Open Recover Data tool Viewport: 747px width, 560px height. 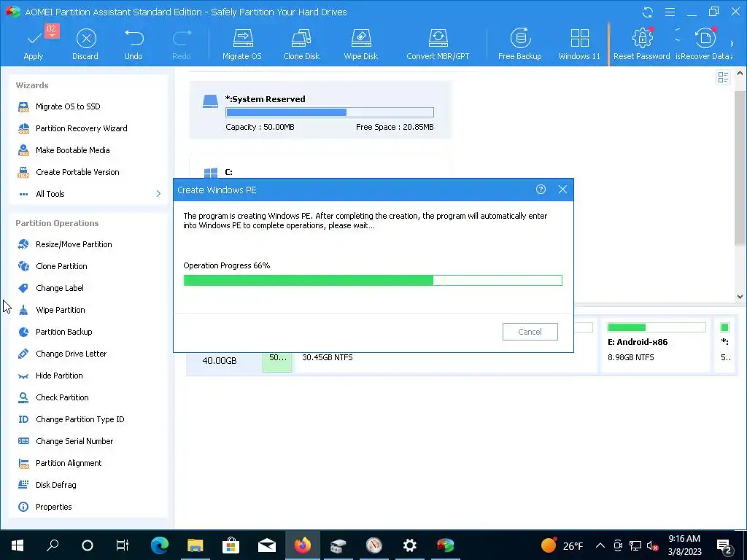[x=705, y=44]
